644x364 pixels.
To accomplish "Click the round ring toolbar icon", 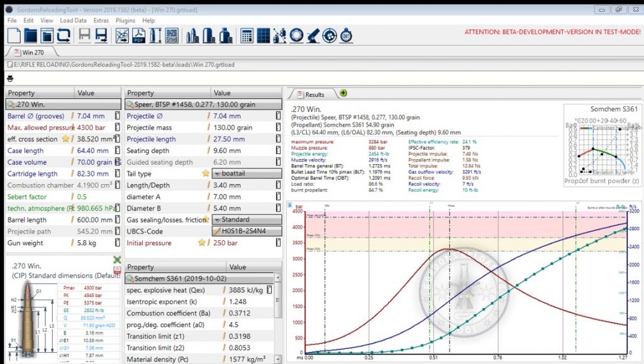I will (296, 36).
